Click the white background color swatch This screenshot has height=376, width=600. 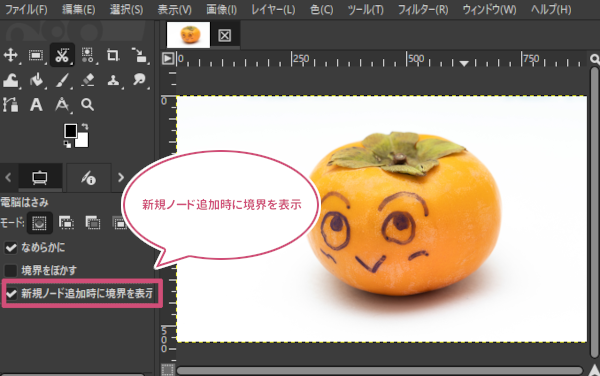coord(83,141)
